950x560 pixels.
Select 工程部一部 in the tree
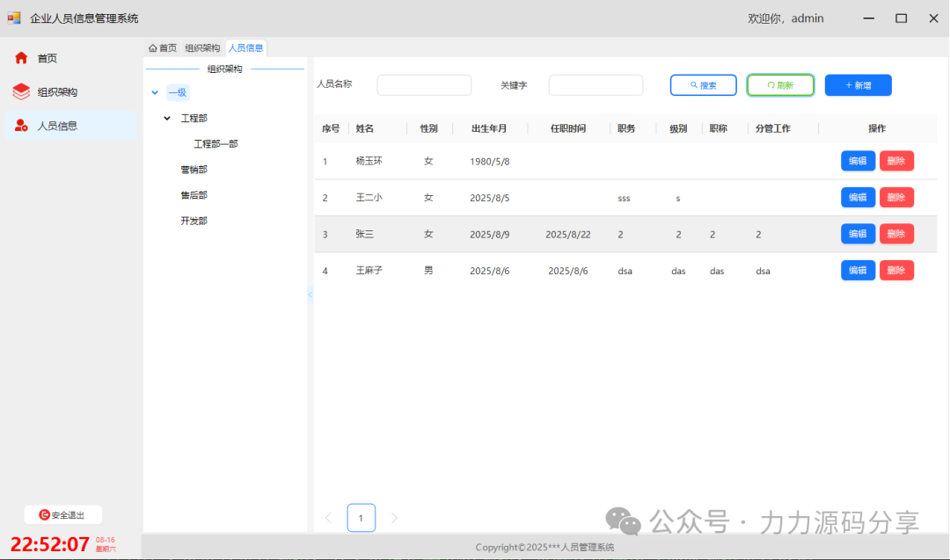pyautogui.click(x=216, y=144)
